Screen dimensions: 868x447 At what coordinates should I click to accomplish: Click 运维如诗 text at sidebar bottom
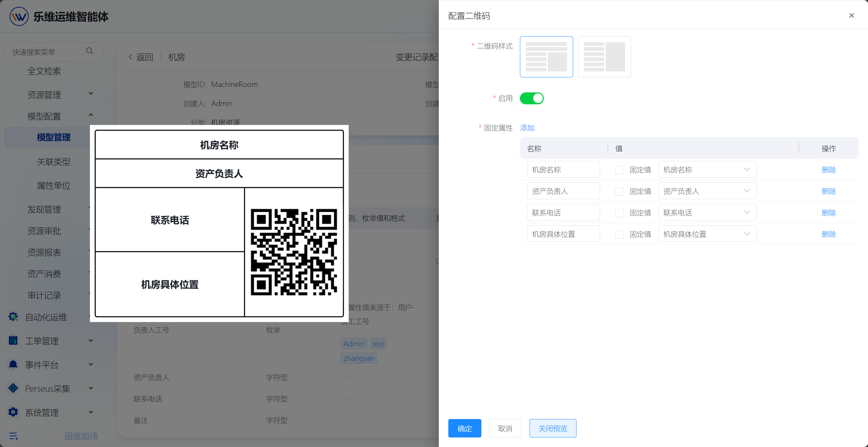(x=81, y=436)
